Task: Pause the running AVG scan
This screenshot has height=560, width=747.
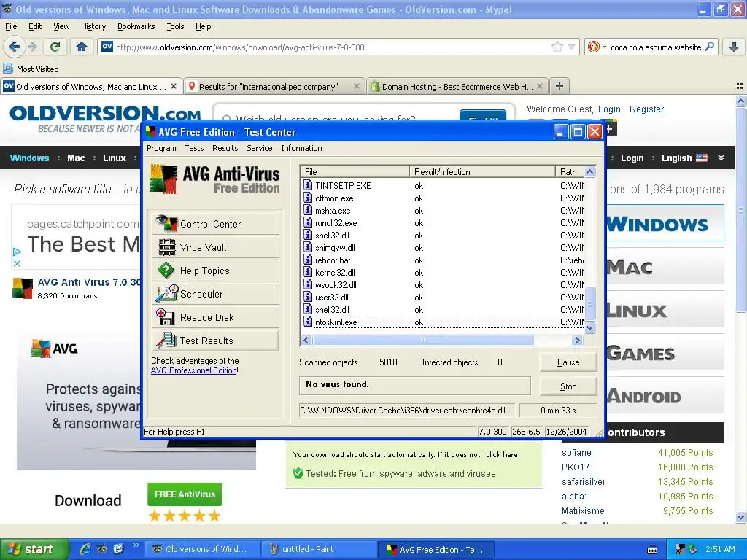Action: click(568, 362)
